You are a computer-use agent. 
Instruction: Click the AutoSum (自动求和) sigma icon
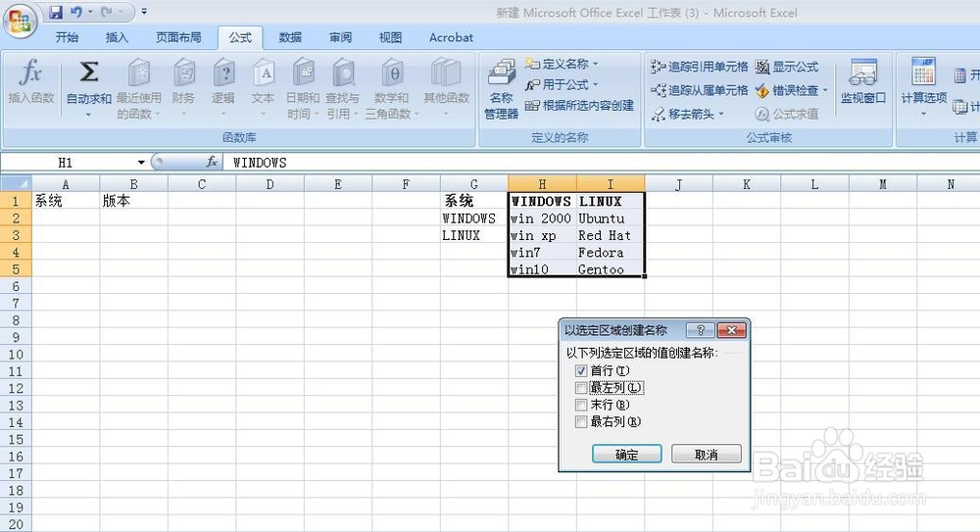89,73
